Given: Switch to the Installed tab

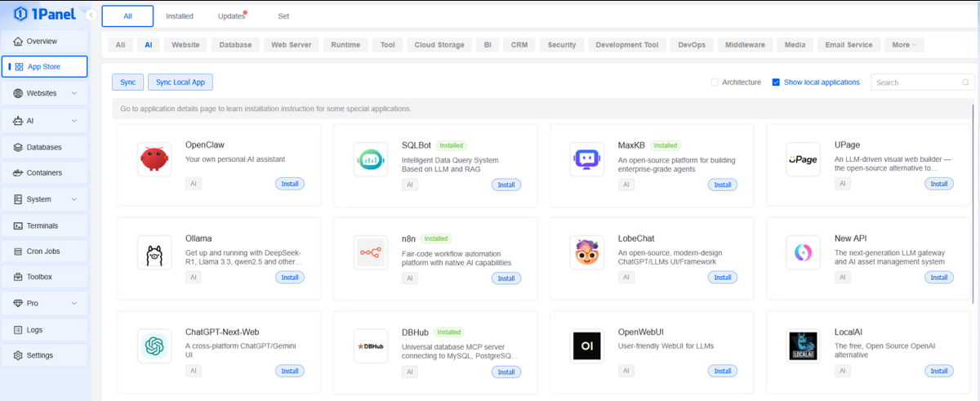Looking at the screenshot, I should pos(180,16).
